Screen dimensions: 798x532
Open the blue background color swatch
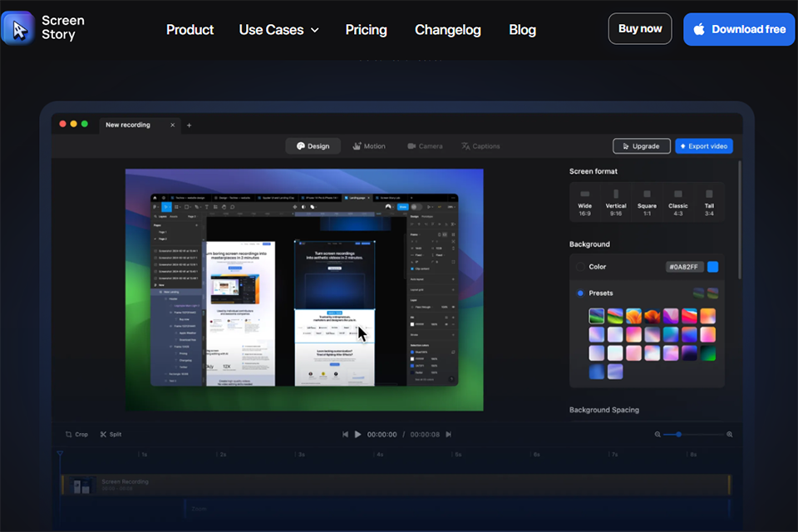click(x=712, y=267)
